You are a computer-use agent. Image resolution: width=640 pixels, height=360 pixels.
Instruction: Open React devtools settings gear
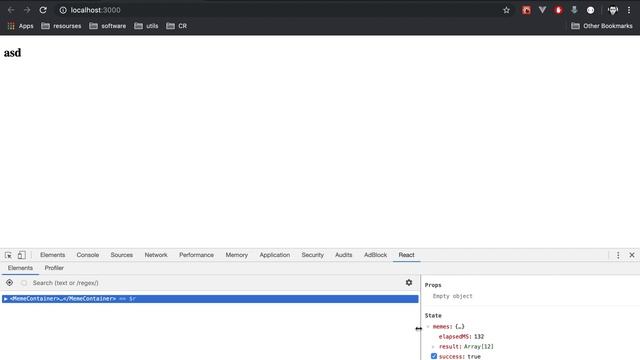coord(409,282)
